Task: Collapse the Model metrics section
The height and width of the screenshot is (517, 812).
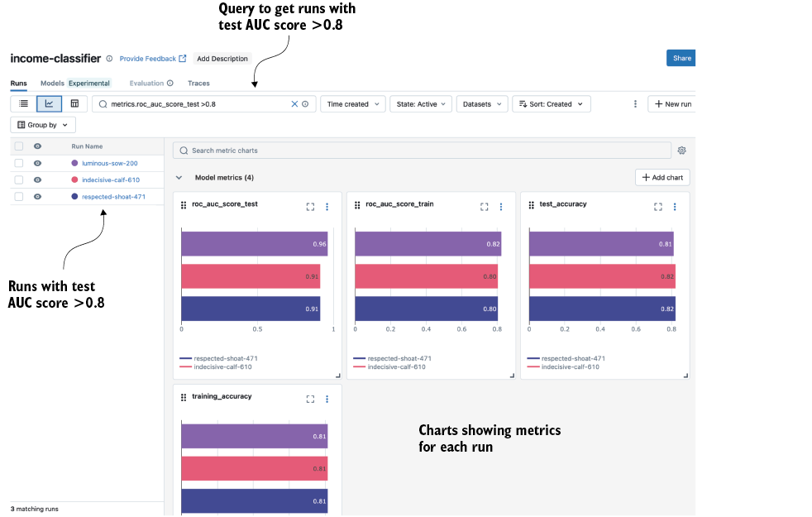Action: click(x=179, y=178)
